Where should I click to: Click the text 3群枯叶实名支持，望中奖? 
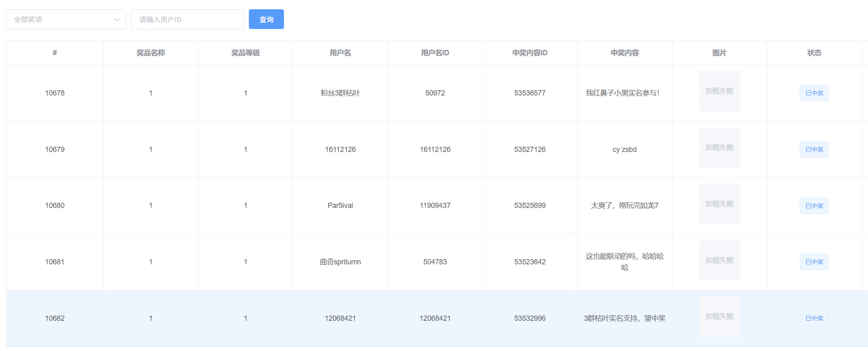[625, 318]
